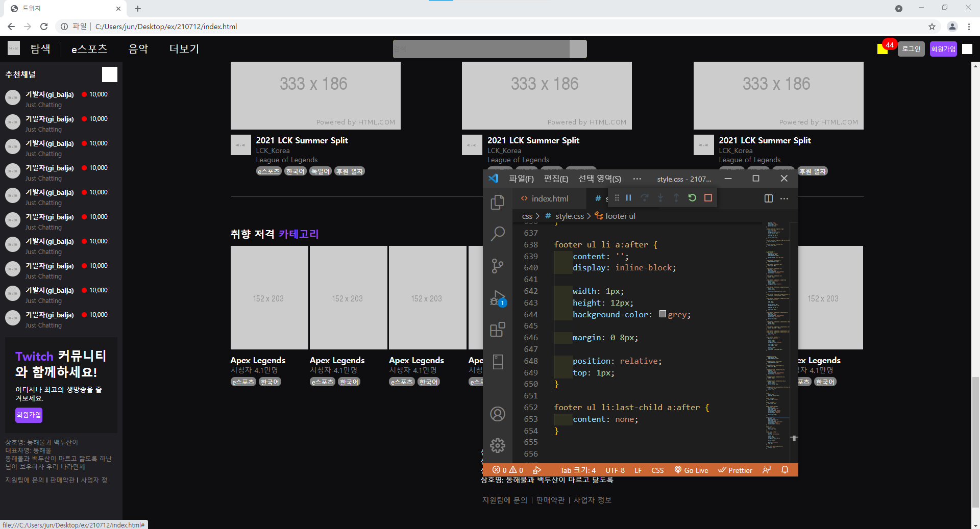Click the 로그인 button
Viewport: 980px width, 529px height.
[911, 49]
